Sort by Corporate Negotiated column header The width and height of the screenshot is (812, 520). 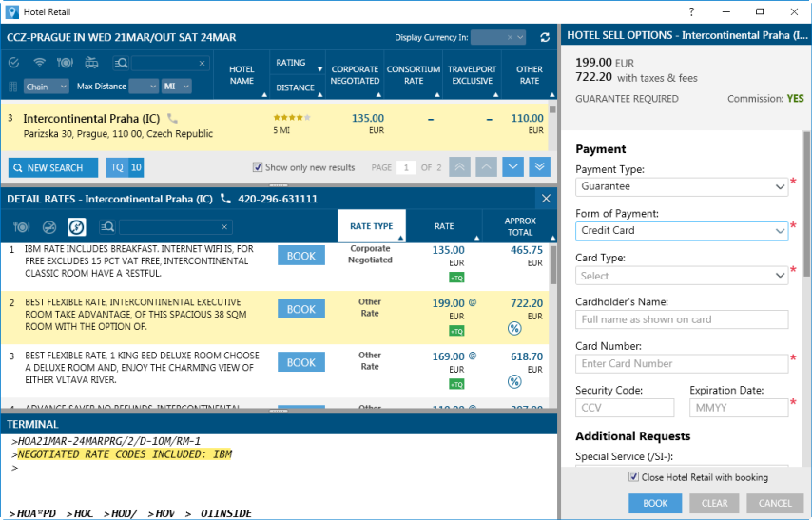click(x=354, y=75)
